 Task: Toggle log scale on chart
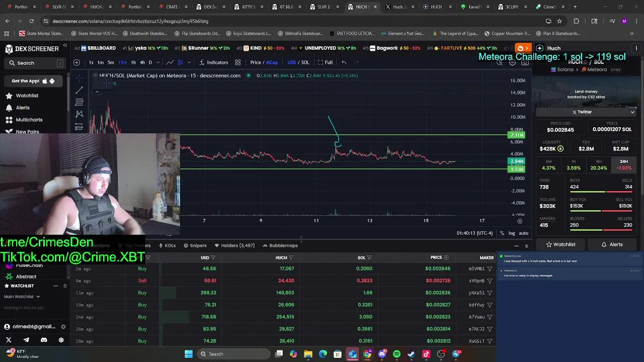pos(512,233)
